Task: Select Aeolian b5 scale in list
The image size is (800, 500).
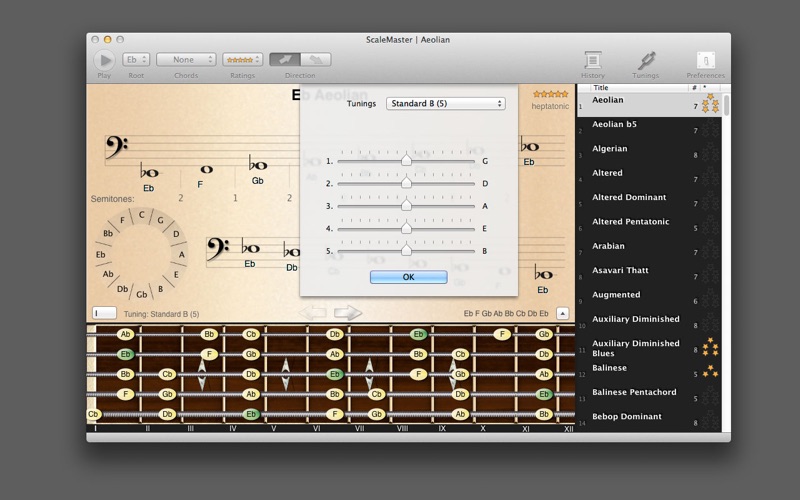Action: [x=649, y=127]
